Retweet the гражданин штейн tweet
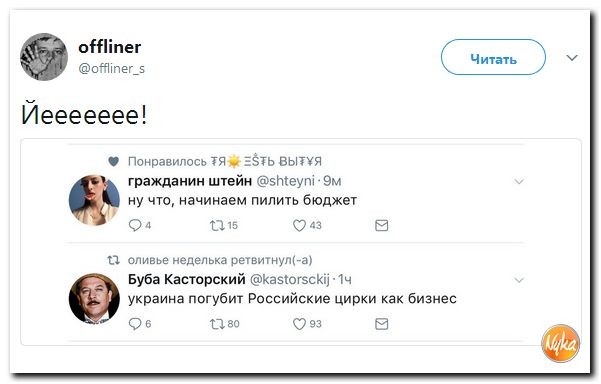 tap(217, 225)
